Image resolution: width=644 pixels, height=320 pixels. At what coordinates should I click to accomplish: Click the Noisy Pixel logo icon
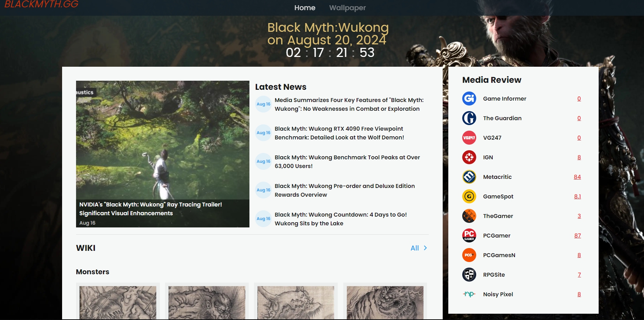(469, 294)
